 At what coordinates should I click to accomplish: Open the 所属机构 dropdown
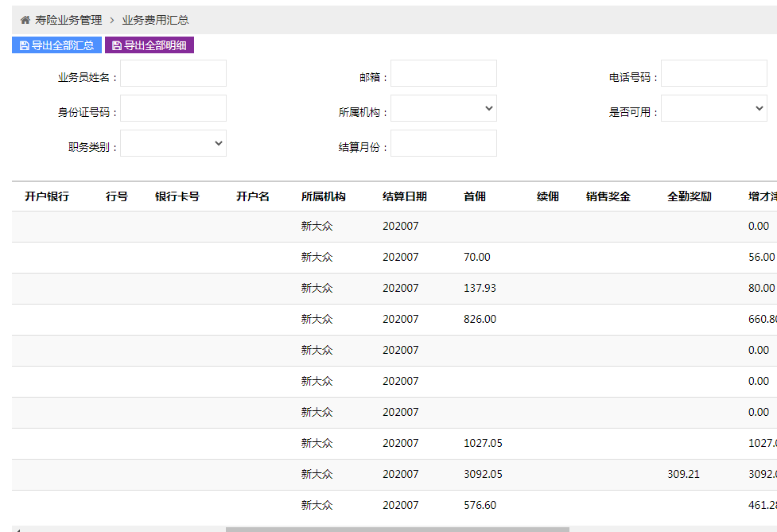[x=443, y=108]
